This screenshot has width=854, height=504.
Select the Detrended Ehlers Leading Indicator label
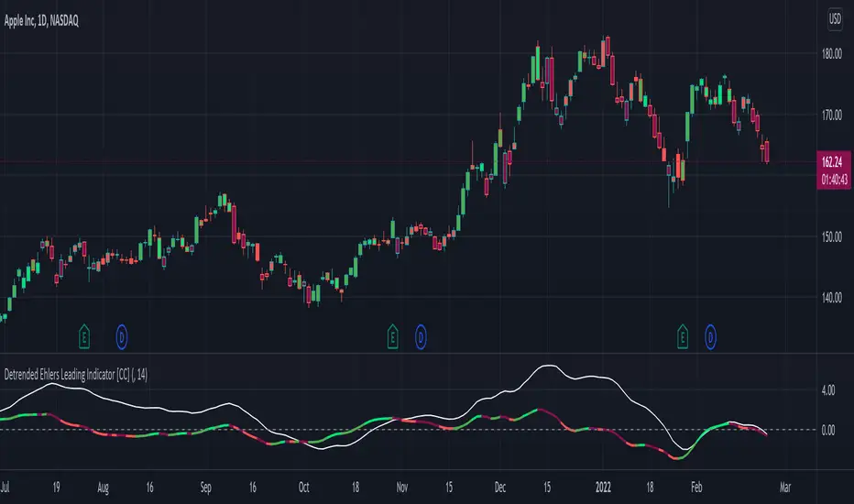point(76,374)
